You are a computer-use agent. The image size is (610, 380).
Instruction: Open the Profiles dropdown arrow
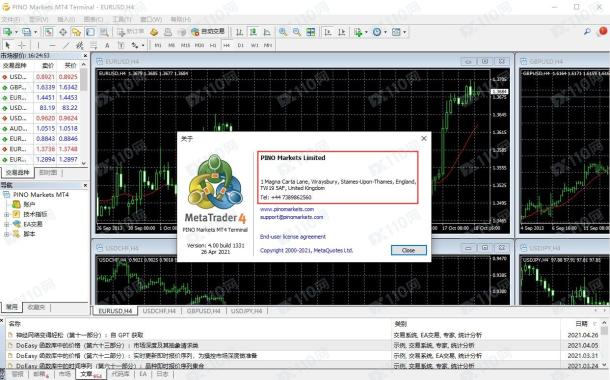click(x=35, y=32)
